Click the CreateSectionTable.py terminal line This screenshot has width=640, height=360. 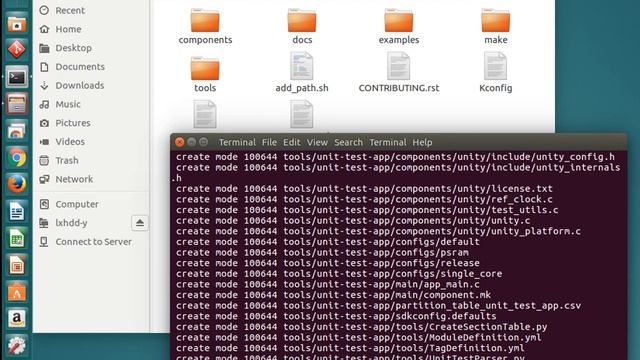point(361,327)
